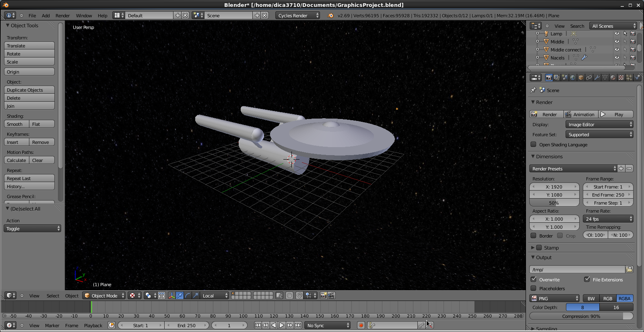Click the play forward button in timeline

282,325
